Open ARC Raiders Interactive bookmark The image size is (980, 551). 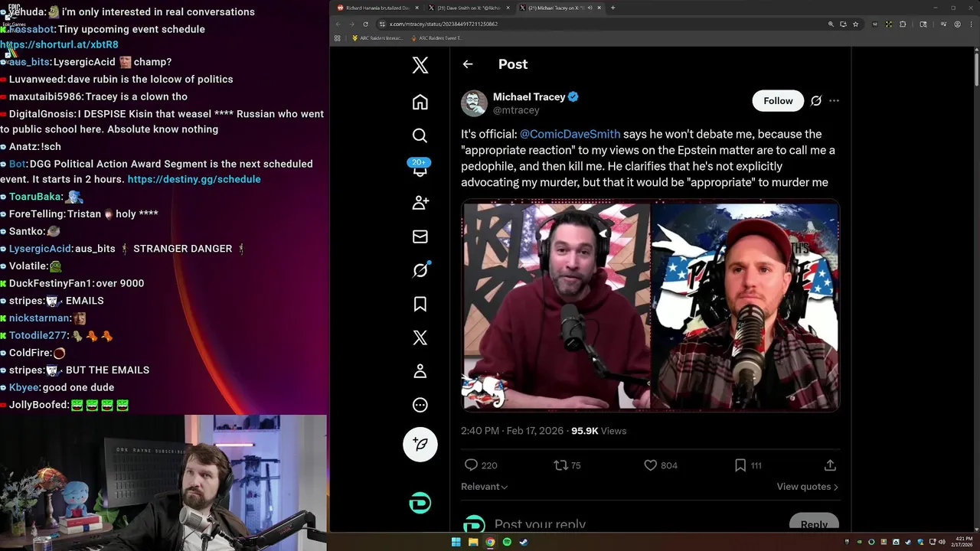pos(377,37)
